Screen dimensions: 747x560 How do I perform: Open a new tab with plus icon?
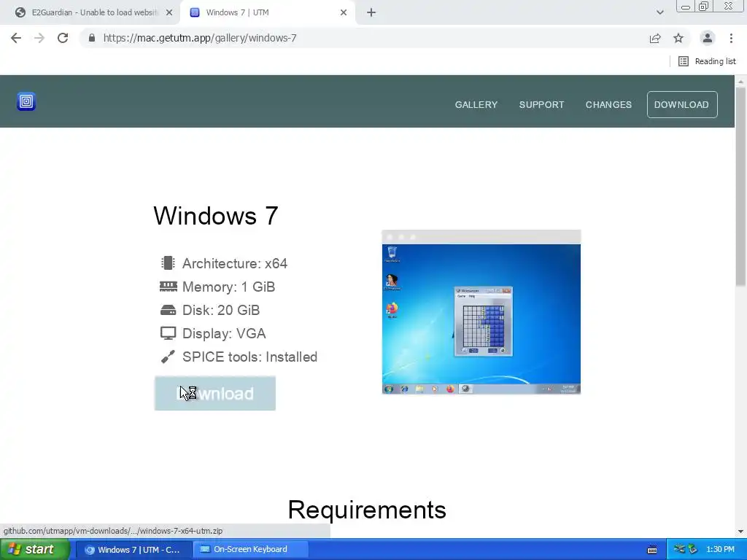tap(371, 13)
